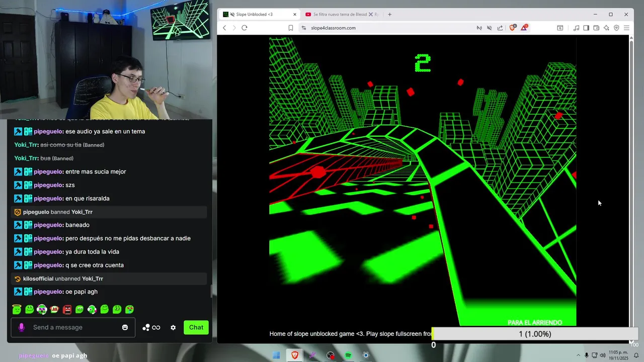Viewport: 644px width, 362px height.
Task: Open the notifications bell in taskbar
Action: tap(636, 355)
